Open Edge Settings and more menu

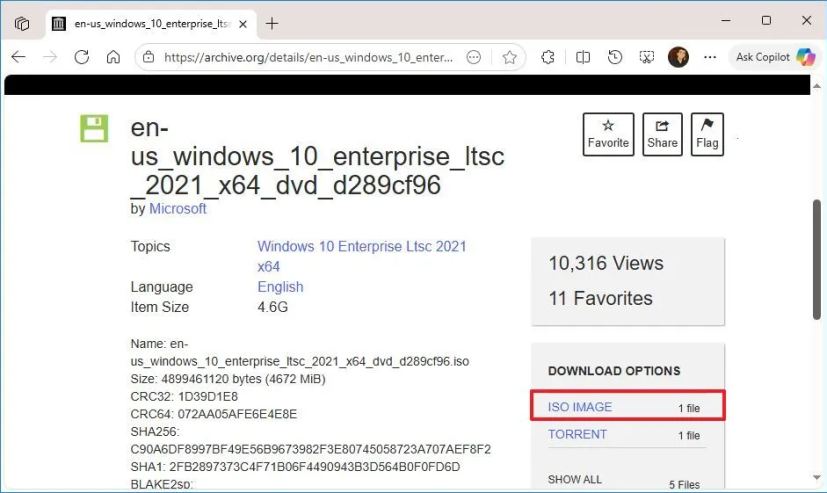click(x=710, y=57)
